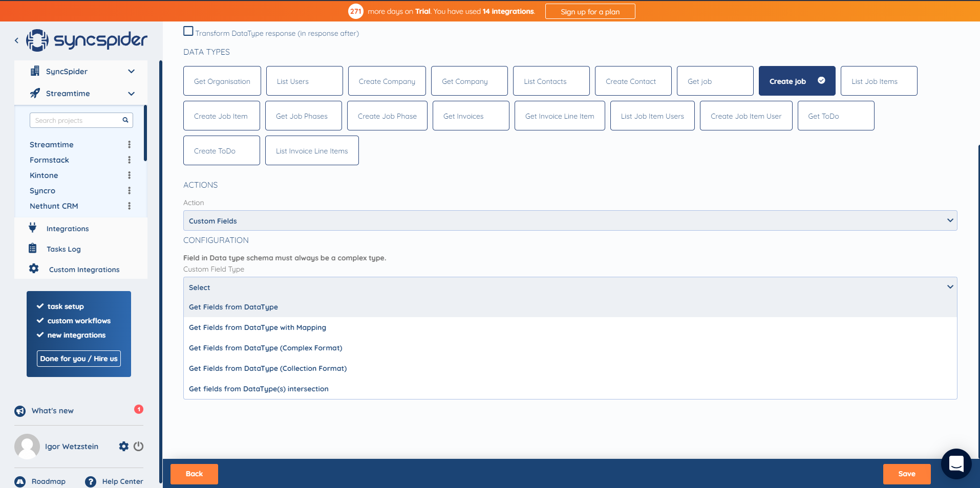
Task: Click the search magnifier icon
Action: (125, 120)
